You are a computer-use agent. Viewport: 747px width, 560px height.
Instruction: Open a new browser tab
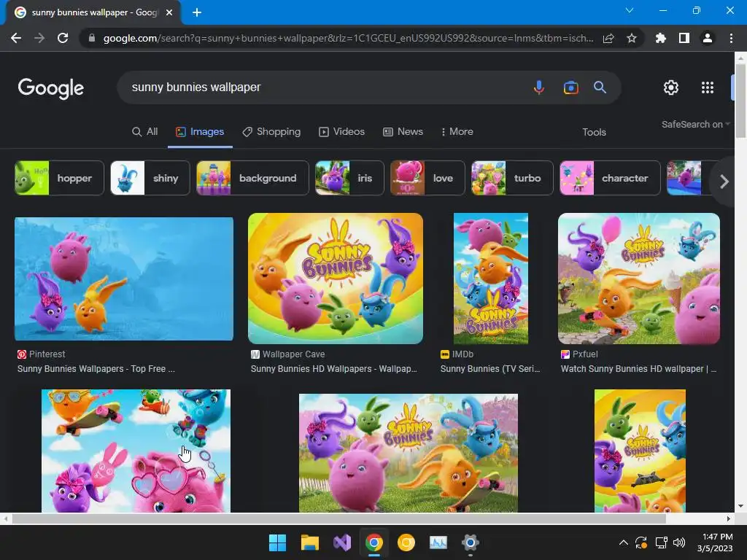[x=197, y=12]
